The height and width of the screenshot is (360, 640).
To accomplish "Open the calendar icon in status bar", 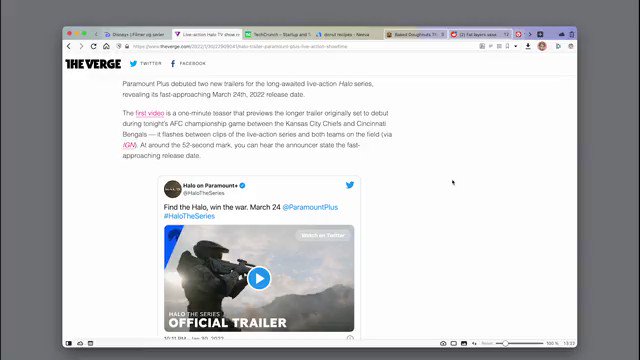I will point(91,343).
